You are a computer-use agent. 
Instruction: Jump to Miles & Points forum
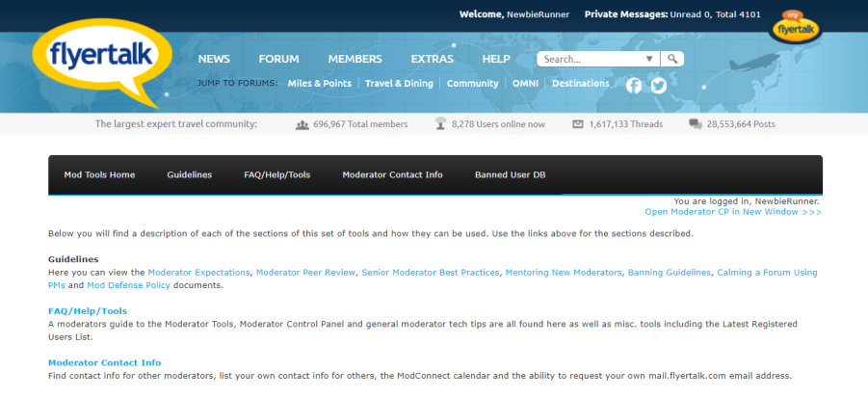tap(319, 84)
